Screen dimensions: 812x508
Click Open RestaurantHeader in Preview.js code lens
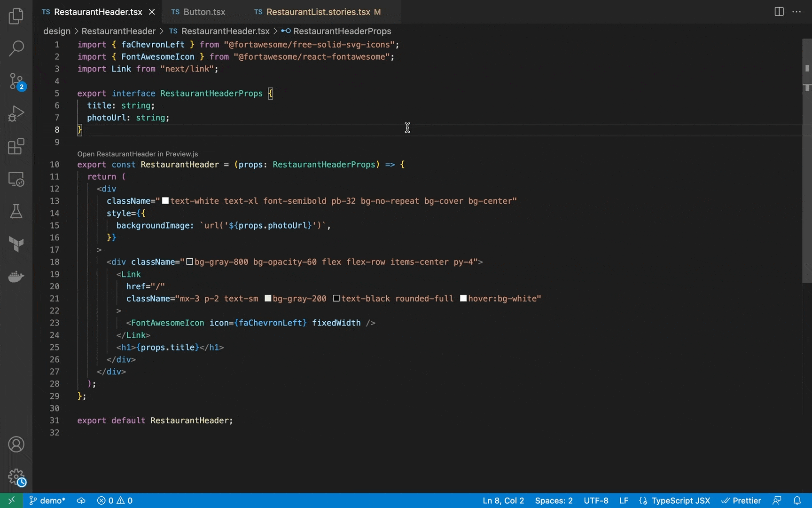(138, 154)
